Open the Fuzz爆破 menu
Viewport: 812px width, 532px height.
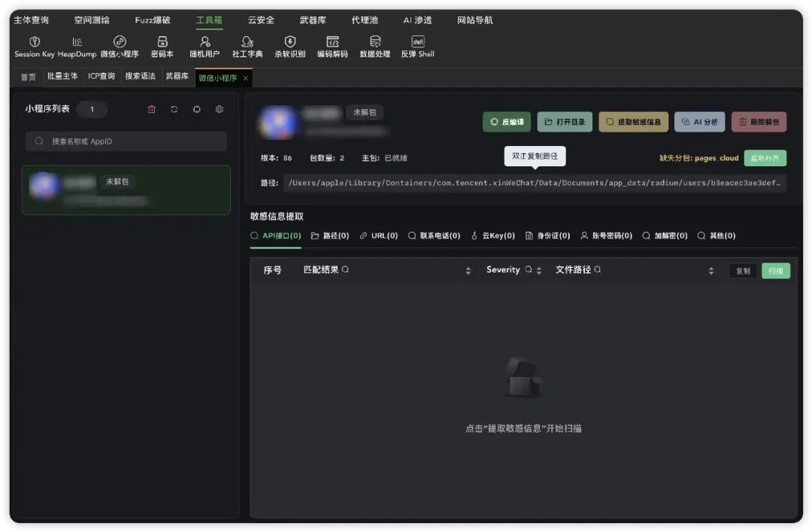coord(153,20)
